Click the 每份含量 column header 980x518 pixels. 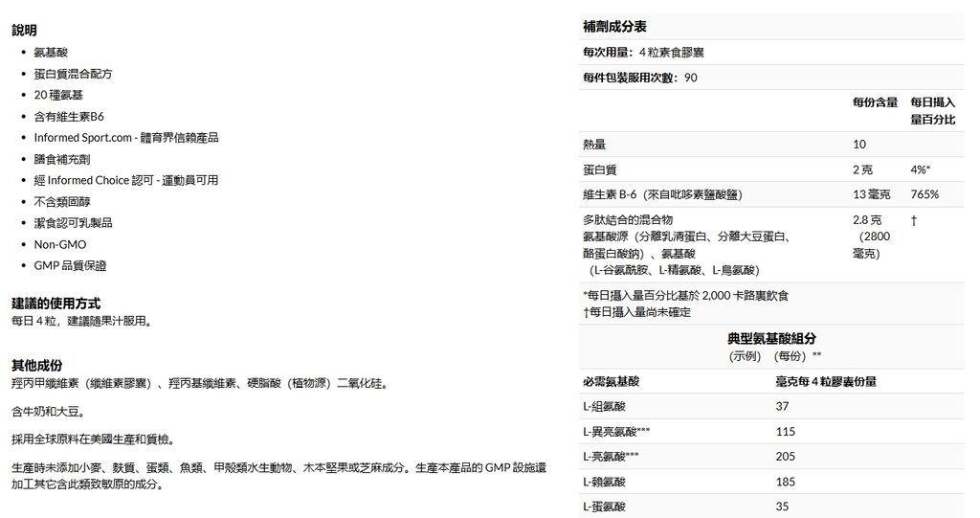[x=875, y=102]
